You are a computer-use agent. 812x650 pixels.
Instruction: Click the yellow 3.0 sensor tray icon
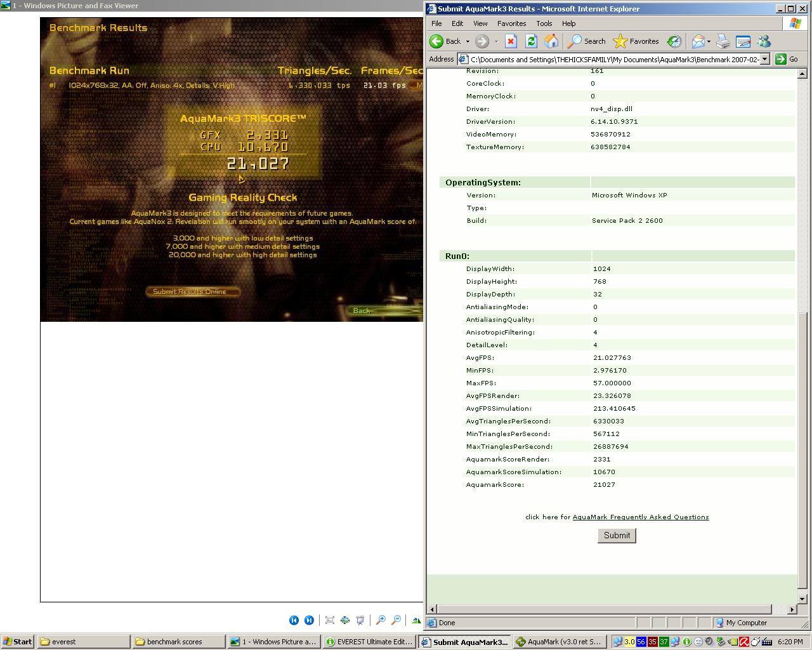(630, 642)
